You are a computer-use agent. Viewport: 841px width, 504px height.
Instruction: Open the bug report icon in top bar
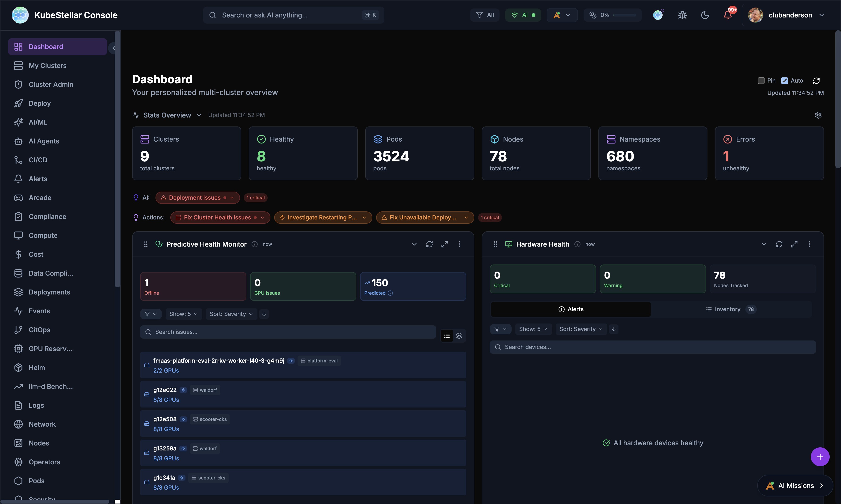tap(682, 15)
